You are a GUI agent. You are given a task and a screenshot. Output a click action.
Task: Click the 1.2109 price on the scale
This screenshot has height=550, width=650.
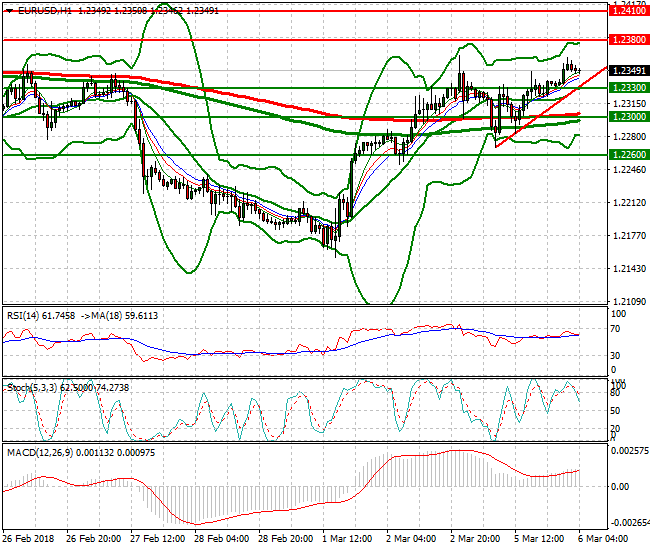click(627, 302)
